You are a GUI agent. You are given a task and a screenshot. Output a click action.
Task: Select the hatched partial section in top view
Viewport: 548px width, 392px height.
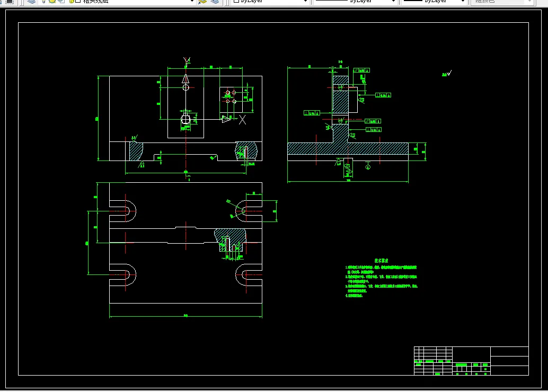(231, 239)
